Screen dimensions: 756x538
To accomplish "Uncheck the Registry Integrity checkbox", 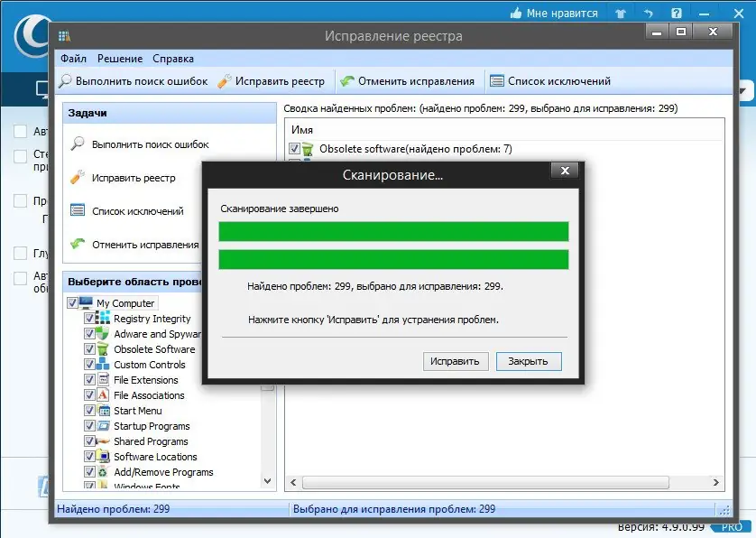I will click(x=89, y=318).
